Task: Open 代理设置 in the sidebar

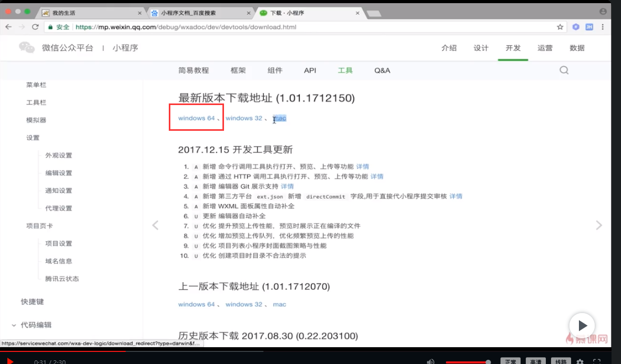Action: [58, 208]
